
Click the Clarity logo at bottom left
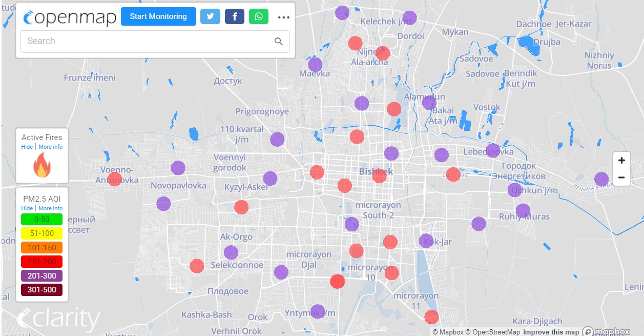(58, 319)
